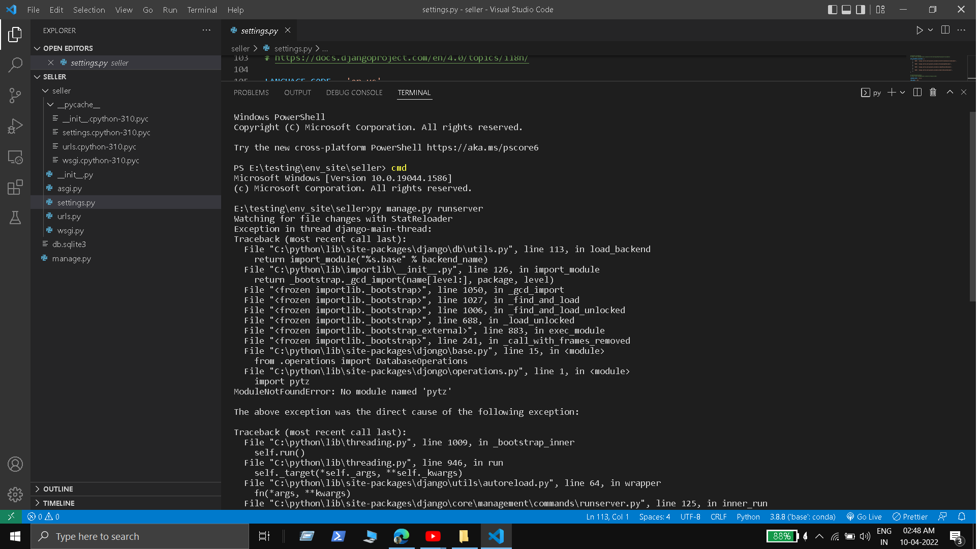Click Spaces: 4 indentation setting
Screen dimensions: 980x549
point(655,516)
